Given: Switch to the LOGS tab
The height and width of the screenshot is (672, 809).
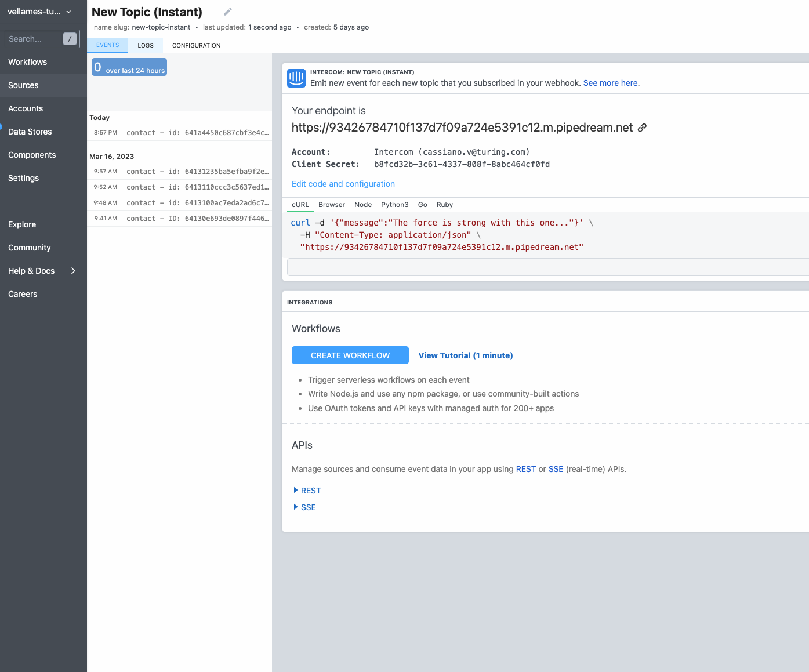Looking at the screenshot, I should click(146, 45).
